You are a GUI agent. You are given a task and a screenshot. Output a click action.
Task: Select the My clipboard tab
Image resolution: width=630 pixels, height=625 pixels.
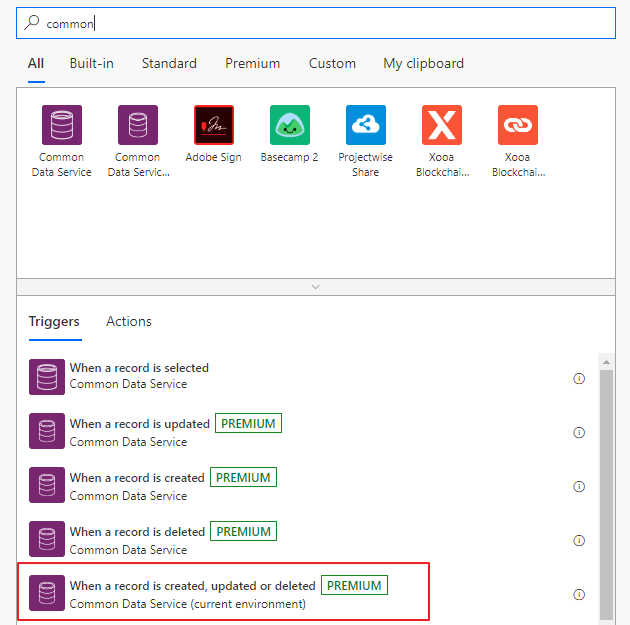pos(423,63)
